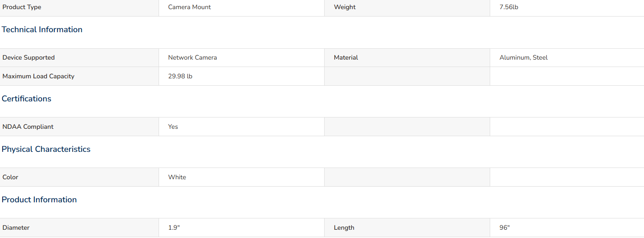Select the 29.98 lb value
Screen dimensions: 644x238
click(x=180, y=77)
